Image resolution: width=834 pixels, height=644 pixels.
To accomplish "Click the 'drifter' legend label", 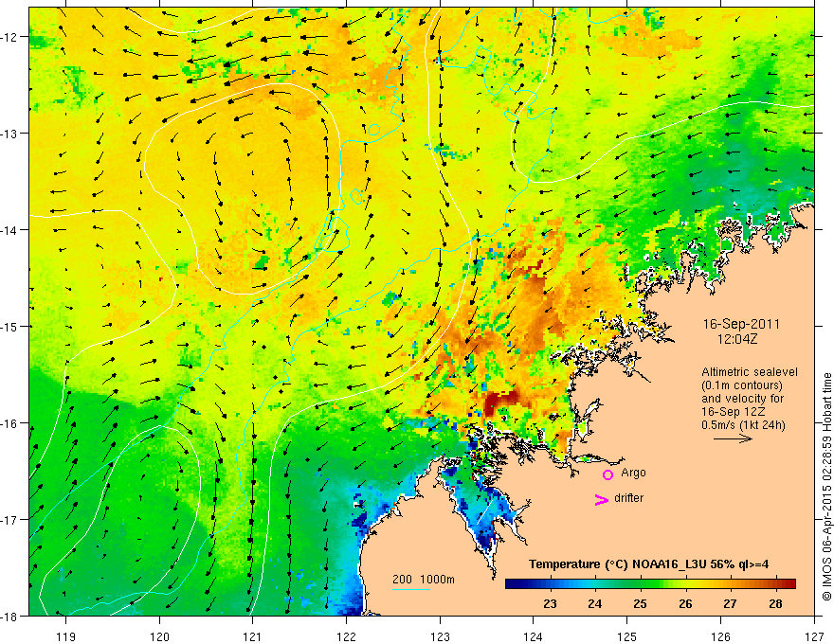I will pos(628,498).
